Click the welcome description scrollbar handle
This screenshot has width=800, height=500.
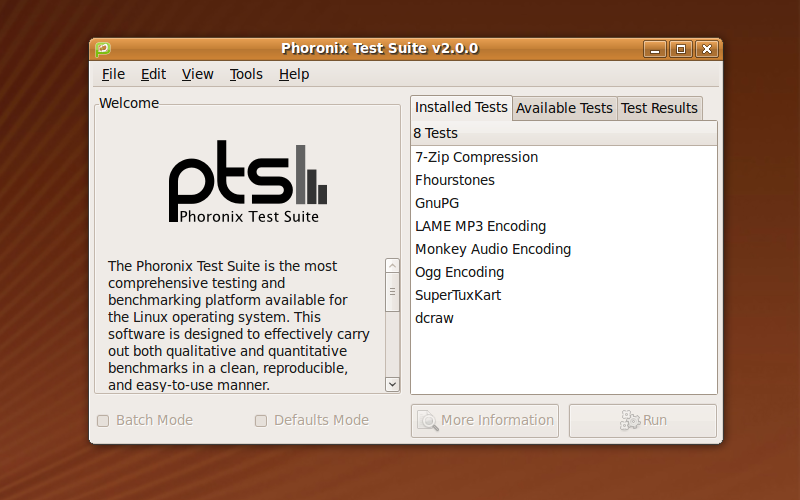(x=392, y=292)
